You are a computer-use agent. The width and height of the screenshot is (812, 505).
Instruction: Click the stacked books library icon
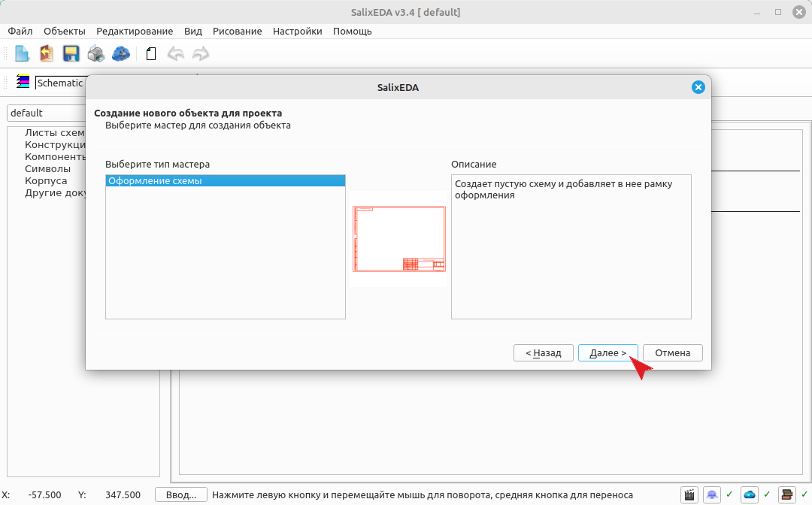pyautogui.click(x=786, y=494)
